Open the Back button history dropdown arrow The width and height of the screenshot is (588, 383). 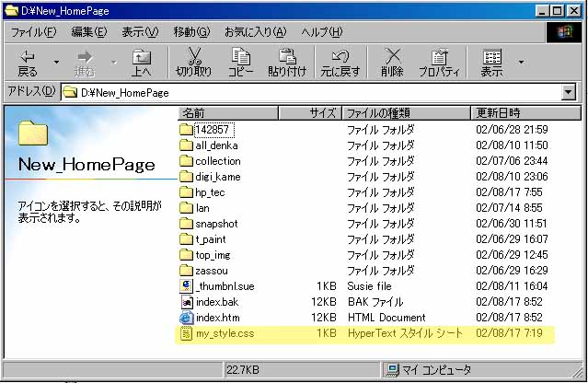point(56,63)
